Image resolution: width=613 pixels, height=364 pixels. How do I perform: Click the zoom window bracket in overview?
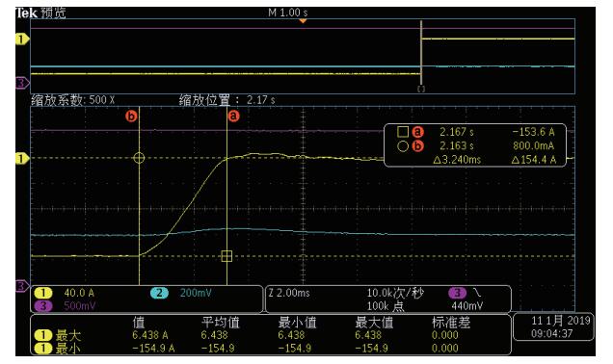click(421, 89)
